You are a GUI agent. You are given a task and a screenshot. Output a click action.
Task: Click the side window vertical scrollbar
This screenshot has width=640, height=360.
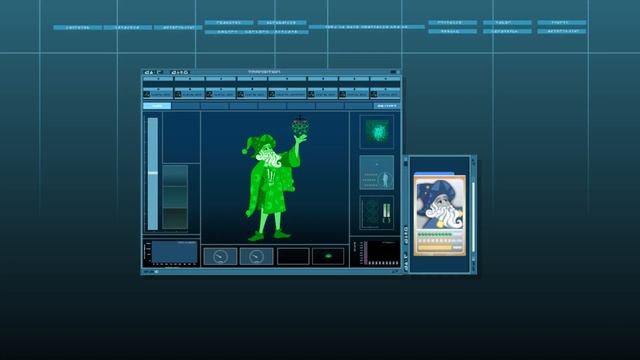pyautogui.click(x=473, y=217)
